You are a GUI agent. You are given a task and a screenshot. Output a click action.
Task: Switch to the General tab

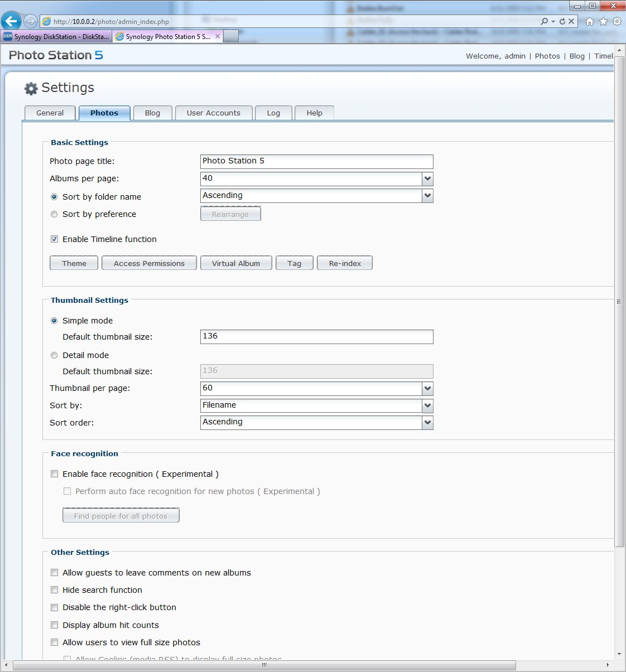[x=50, y=113]
